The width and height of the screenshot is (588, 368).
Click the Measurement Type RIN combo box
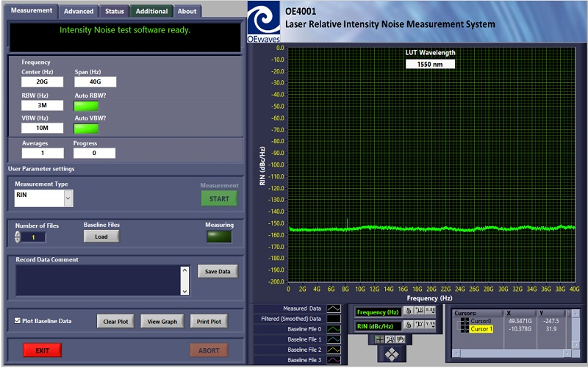pyautogui.click(x=43, y=198)
